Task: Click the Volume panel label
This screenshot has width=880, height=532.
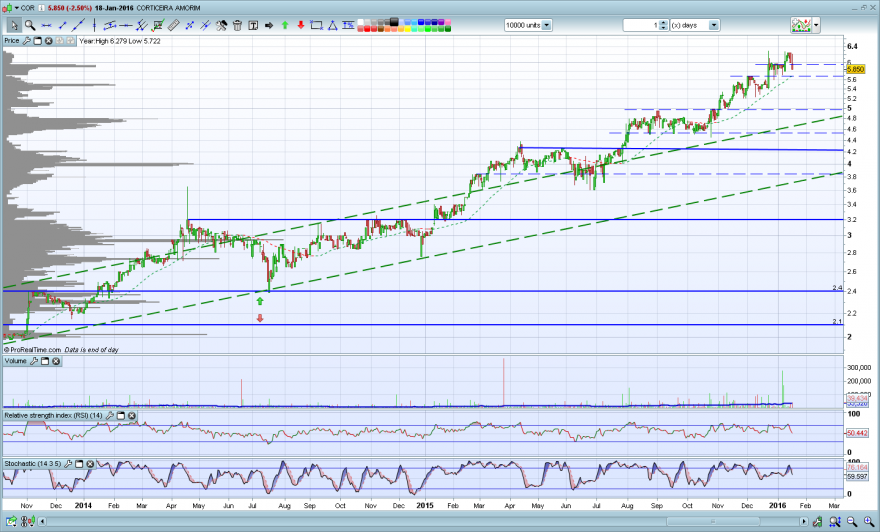Action: [x=15, y=361]
